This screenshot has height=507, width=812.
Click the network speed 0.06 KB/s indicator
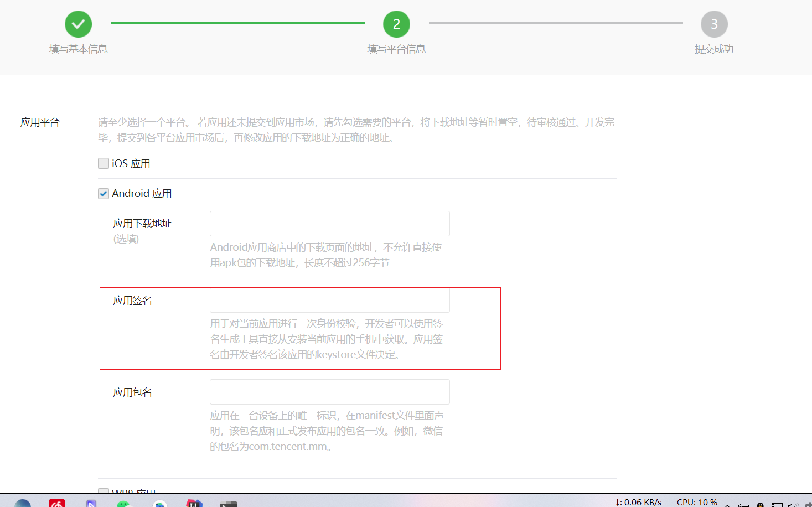[638, 502]
